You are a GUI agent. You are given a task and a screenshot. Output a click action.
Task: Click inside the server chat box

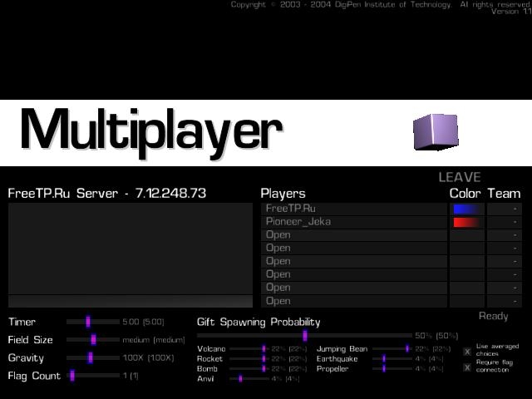pos(130,249)
